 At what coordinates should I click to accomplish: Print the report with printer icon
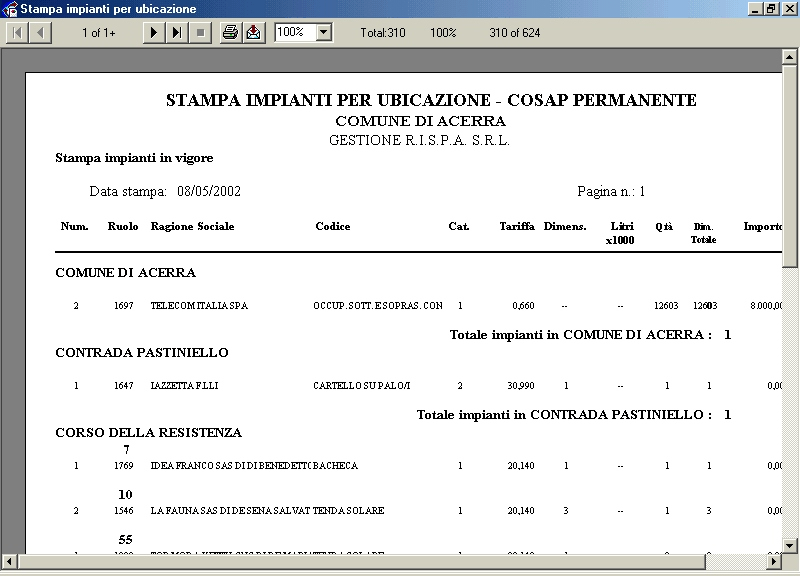[230, 33]
